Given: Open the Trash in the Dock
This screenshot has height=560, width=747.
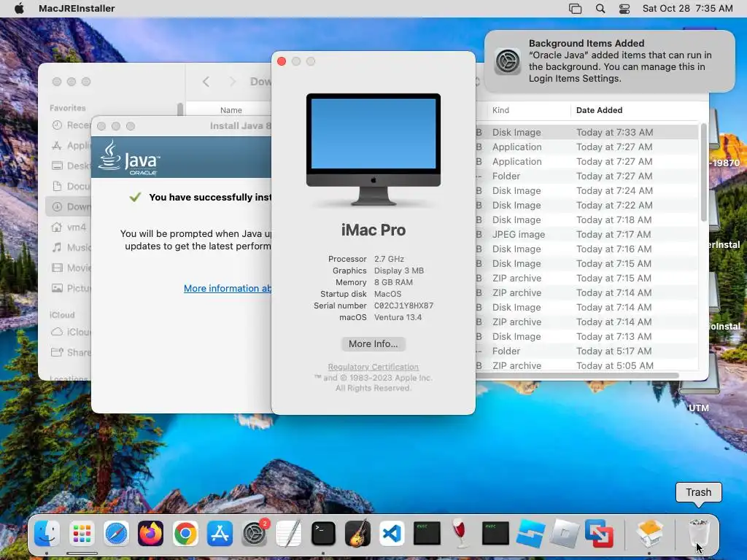Looking at the screenshot, I should 699,533.
